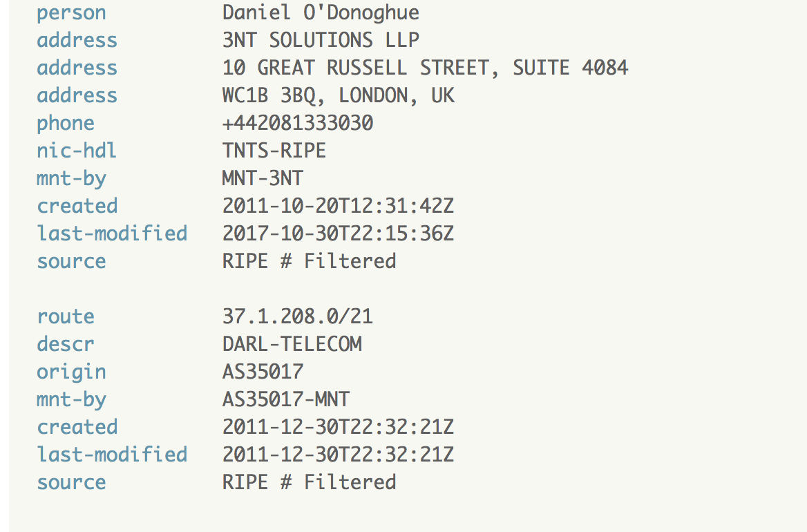Click the "descr" attribute label
Screen dimensions: 807x532
[x=66, y=344]
